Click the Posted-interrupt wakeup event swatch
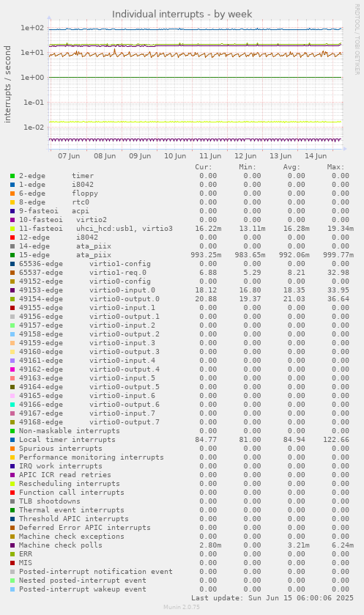364x615 pixels. [12, 589]
